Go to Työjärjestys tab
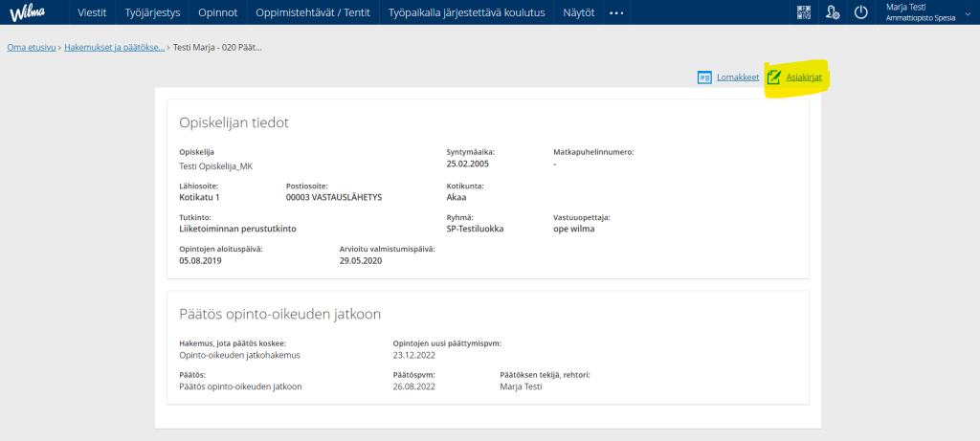Viewport: 980px width, 441px height. [152, 12]
